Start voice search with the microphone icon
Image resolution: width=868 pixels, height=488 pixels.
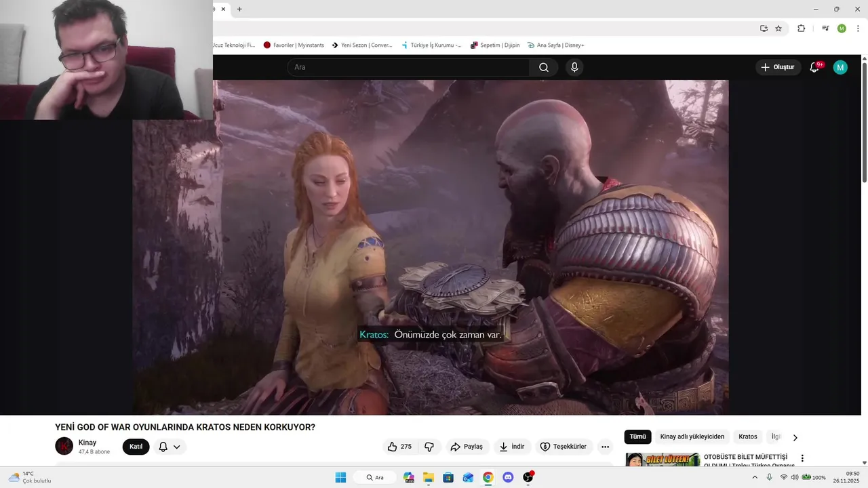(x=574, y=67)
